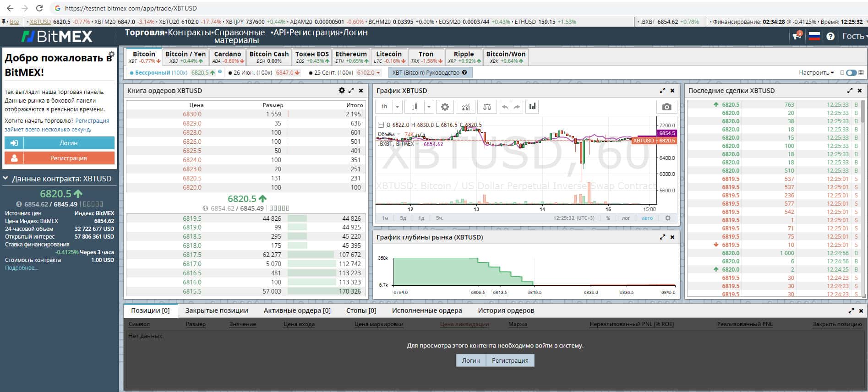The width and height of the screenshot is (868, 392).
Task: Open the announcements megaphone icon
Action: tap(797, 36)
